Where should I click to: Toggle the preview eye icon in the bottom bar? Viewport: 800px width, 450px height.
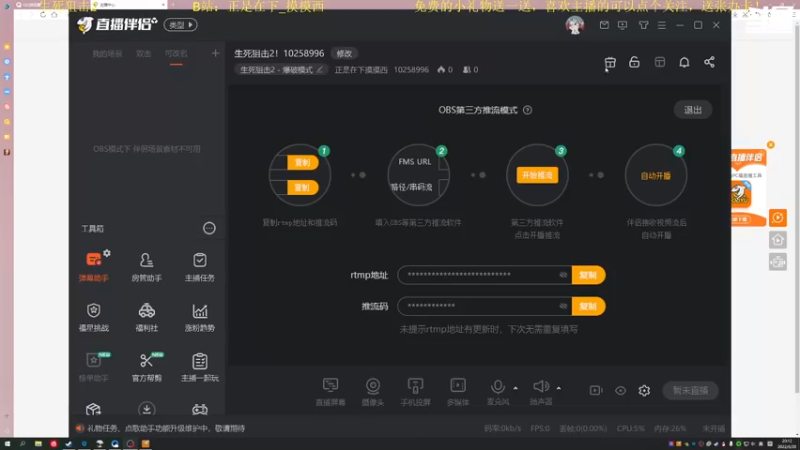pos(620,391)
